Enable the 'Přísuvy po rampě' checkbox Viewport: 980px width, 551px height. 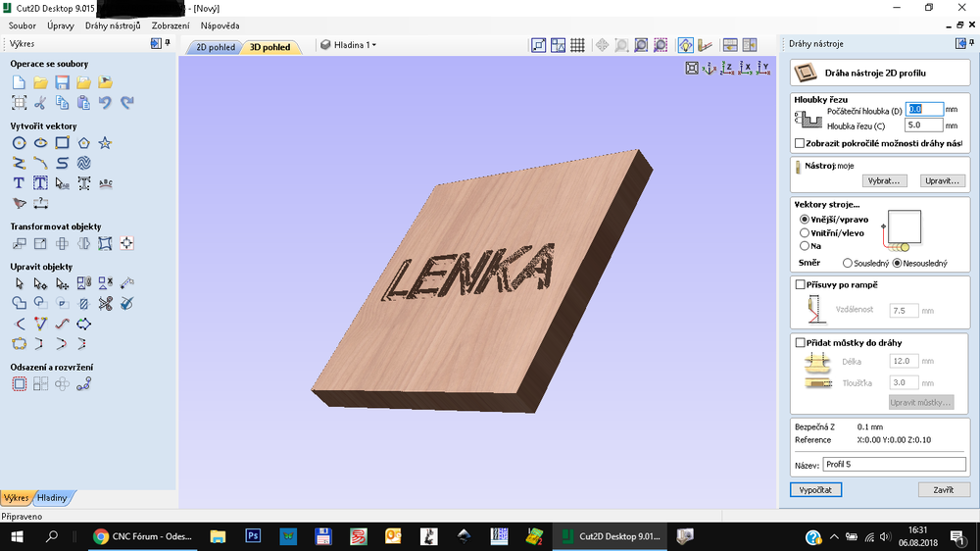(x=799, y=284)
